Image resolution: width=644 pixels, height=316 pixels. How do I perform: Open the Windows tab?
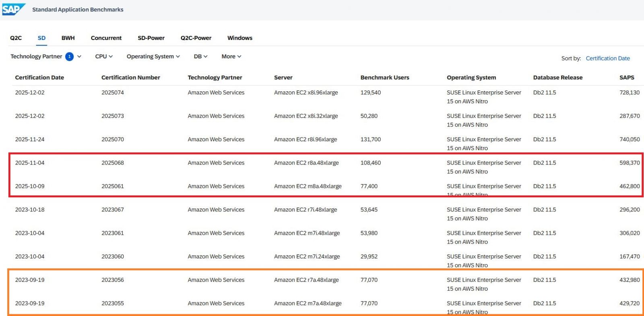click(240, 38)
